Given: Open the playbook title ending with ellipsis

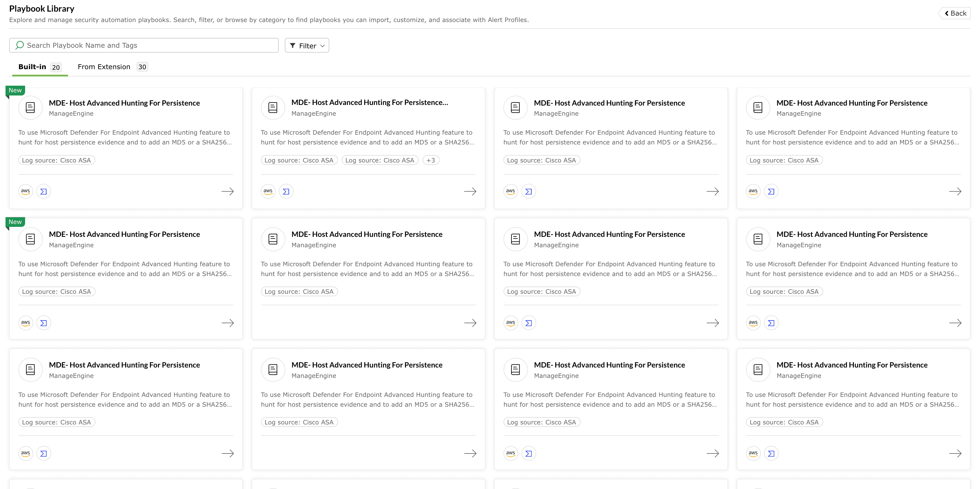Looking at the screenshot, I should point(370,102).
